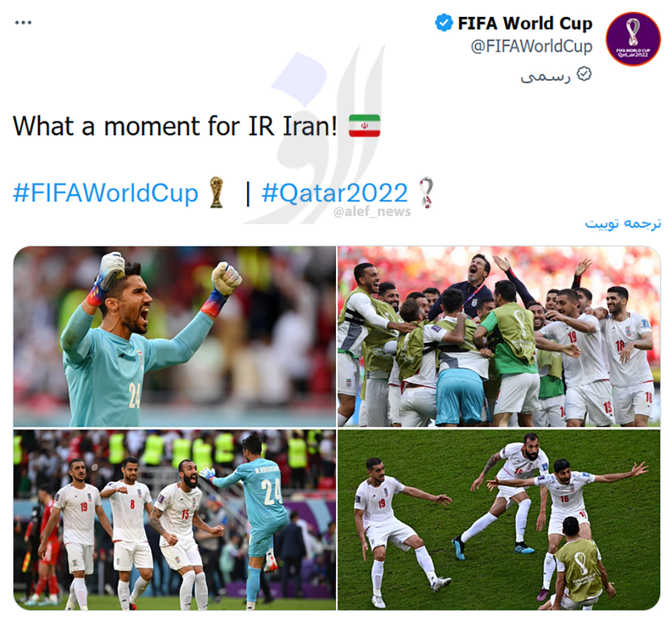Click the blue verified badge icon
The height and width of the screenshot is (617, 672).
tap(444, 22)
